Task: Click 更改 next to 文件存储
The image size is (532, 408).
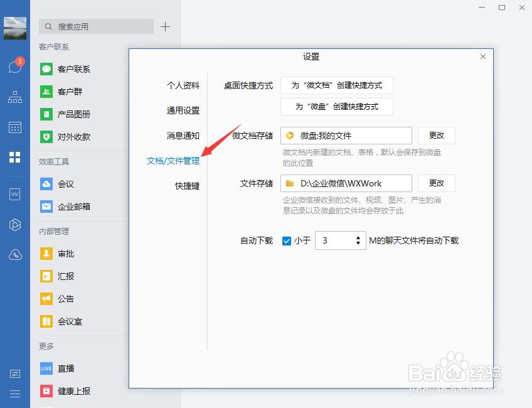Action: pyautogui.click(x=436, y=183)
